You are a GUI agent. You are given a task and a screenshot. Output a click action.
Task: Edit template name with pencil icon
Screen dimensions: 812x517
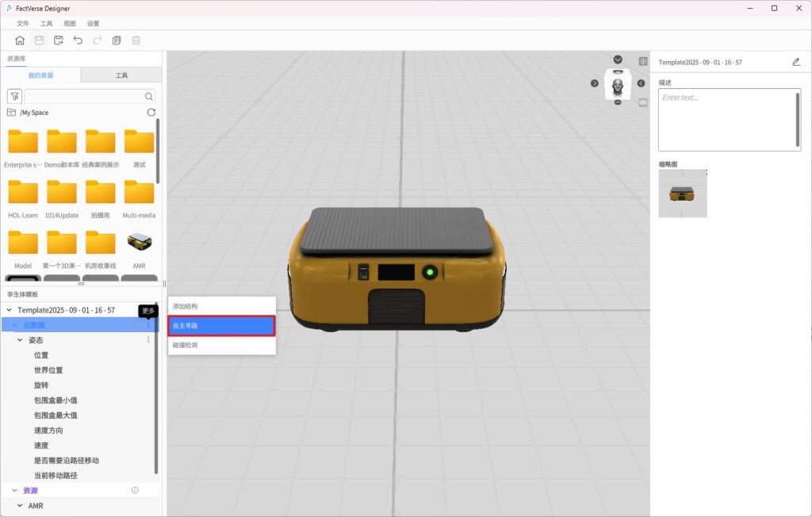click(x=796, y=62)
